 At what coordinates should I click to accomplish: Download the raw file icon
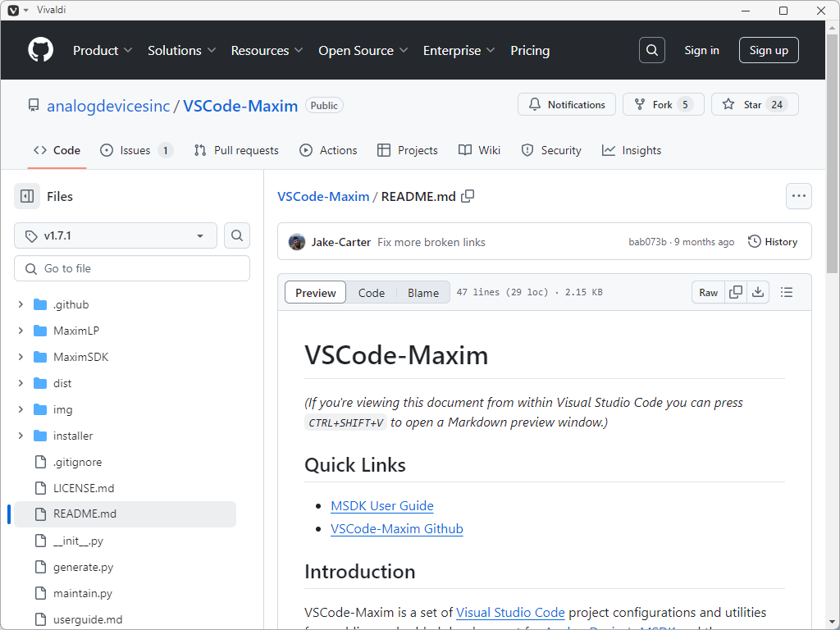(758, 293)
